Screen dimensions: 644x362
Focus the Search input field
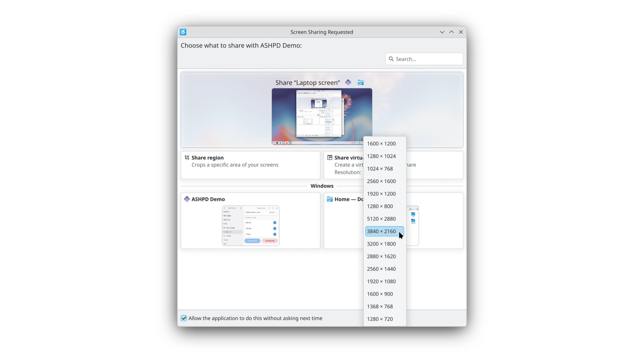[424, 59]
